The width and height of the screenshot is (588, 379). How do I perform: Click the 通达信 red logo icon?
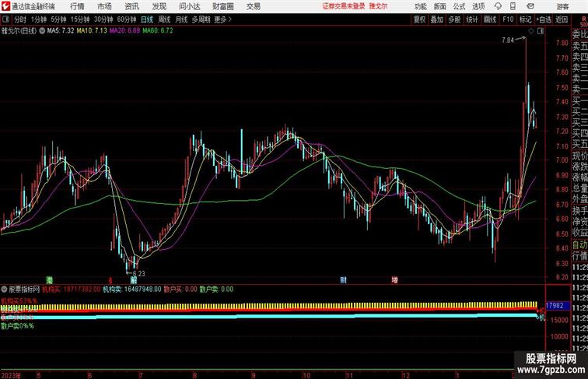(5, 6)
